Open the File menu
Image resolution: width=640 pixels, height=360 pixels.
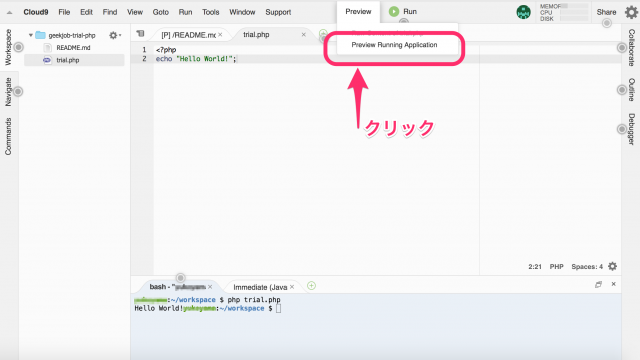64,12
